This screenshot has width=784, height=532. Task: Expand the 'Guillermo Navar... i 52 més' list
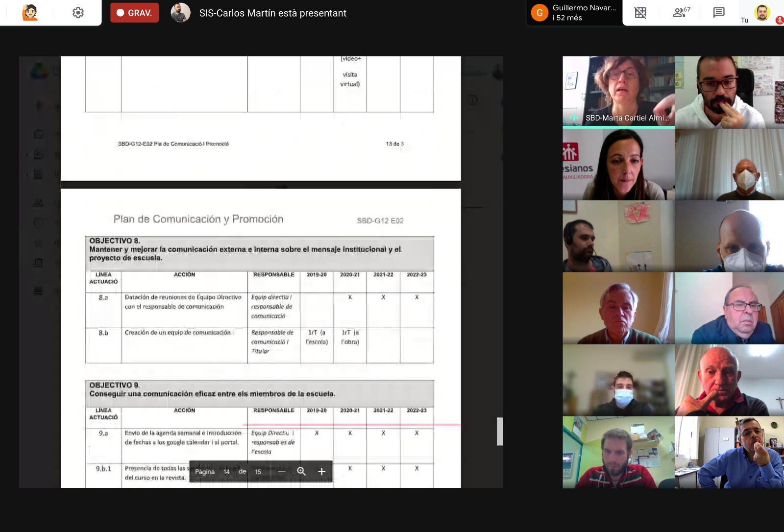click(x=583, y=13)
